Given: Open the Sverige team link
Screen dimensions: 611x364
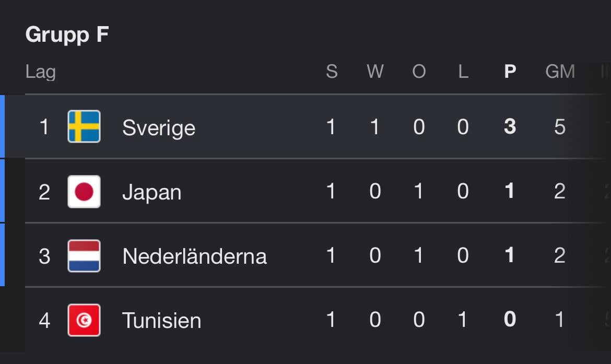Looking at the screenshot, I should coord(159,128).
